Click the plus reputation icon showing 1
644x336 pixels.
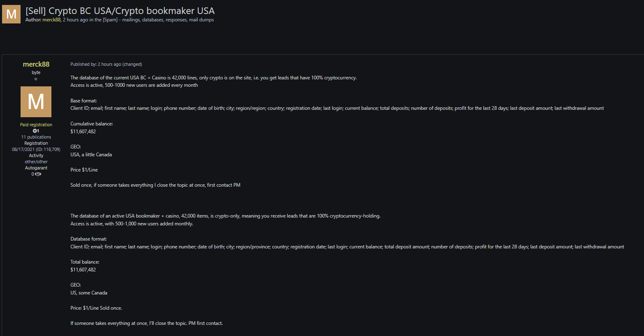[x=36, y=131]
